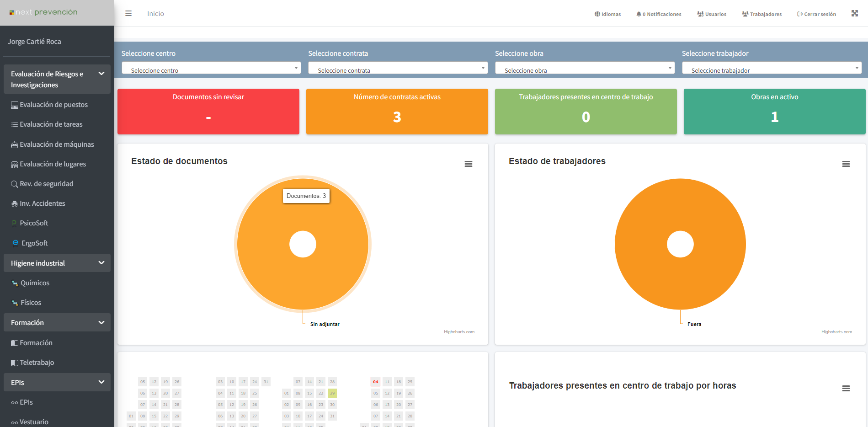Collapse Evaluación de Riesgos e Investigaciones section
Viewport: 868px width, 427px height.
tap(57, 79)
